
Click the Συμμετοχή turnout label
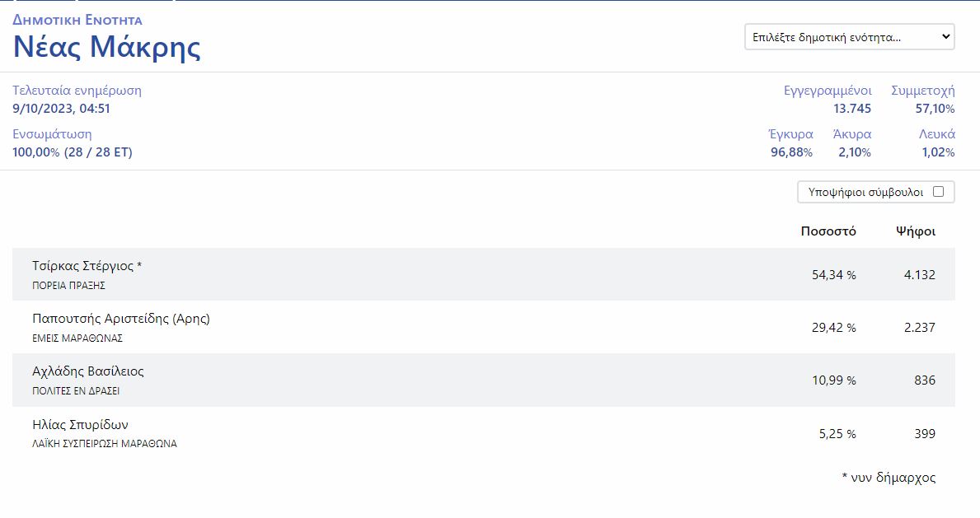[x=923, y=91]
